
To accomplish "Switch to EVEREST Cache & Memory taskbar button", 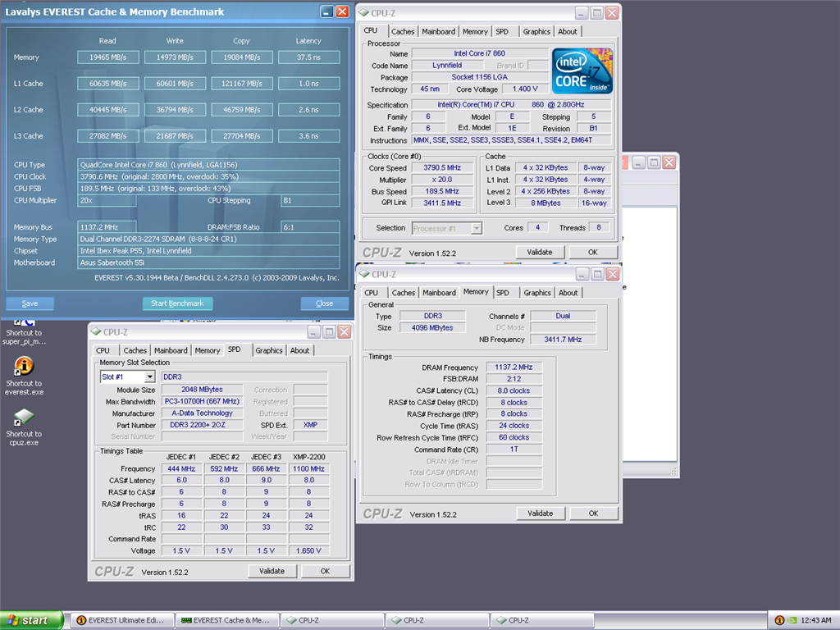I will point(226,620).
